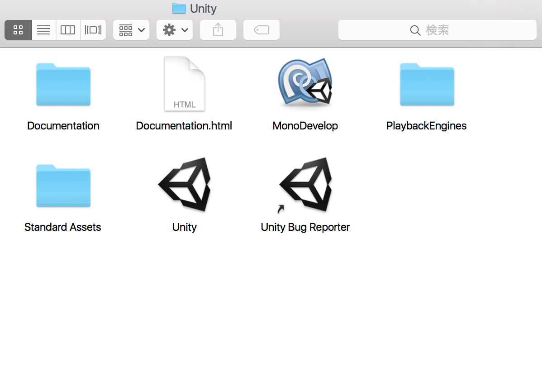The width and height of the screenshot is (542, 392).
Task: Launch the Unity application icon
Action: [185, 184]
